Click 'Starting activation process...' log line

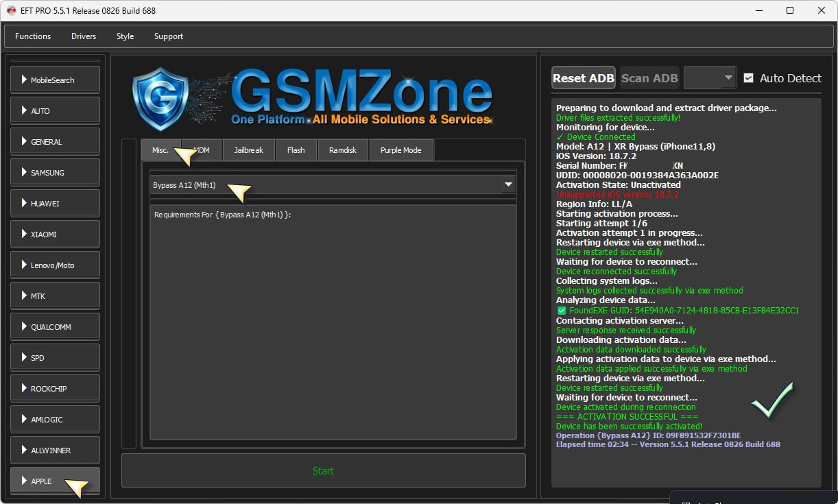pos(617,213)
